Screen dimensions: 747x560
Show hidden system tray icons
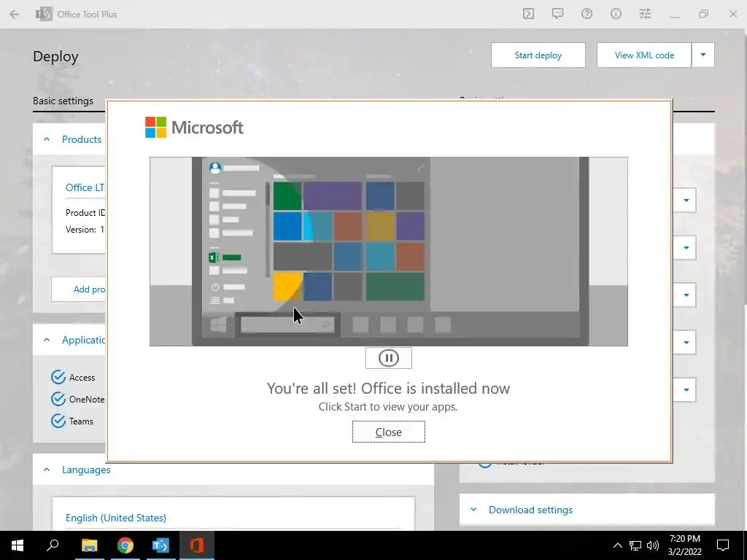coord(617,545)
